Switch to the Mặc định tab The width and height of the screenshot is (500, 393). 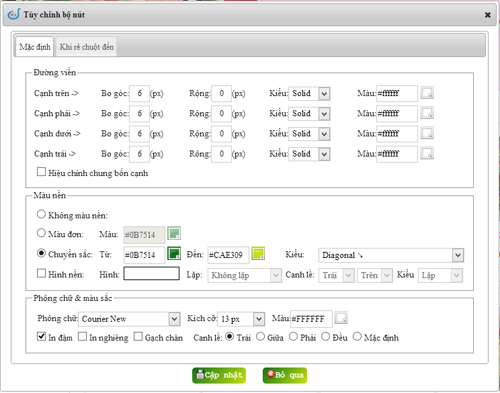click(35, 47)
